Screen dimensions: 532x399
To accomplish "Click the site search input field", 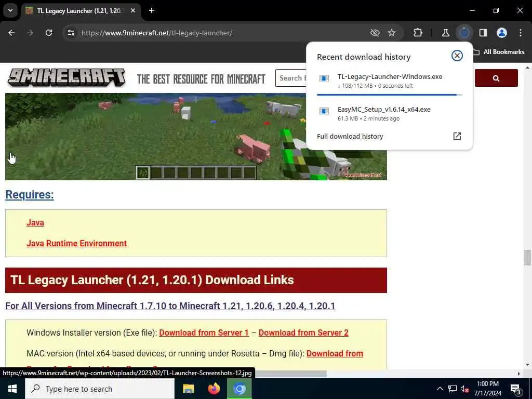I will [292, 78].
